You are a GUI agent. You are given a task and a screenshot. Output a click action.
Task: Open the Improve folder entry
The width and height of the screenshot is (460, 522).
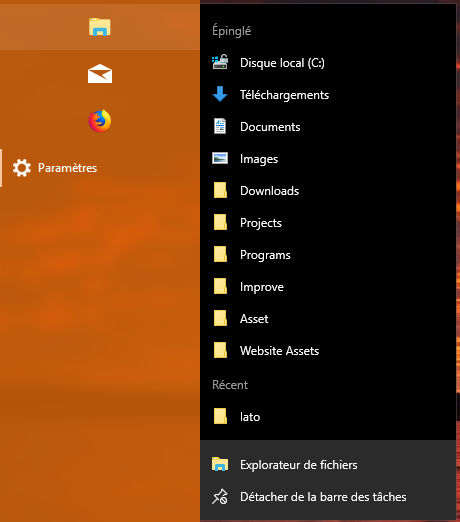pyautogui.click(x=328, y=287)
